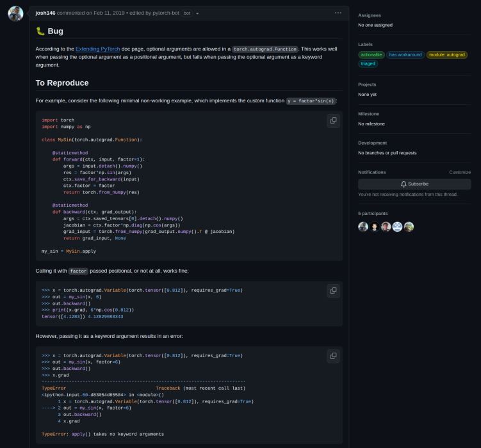Click the 'tensor([4.1283])' output line
The width and height of the screenshot is (481, 448).
point(63,317)
